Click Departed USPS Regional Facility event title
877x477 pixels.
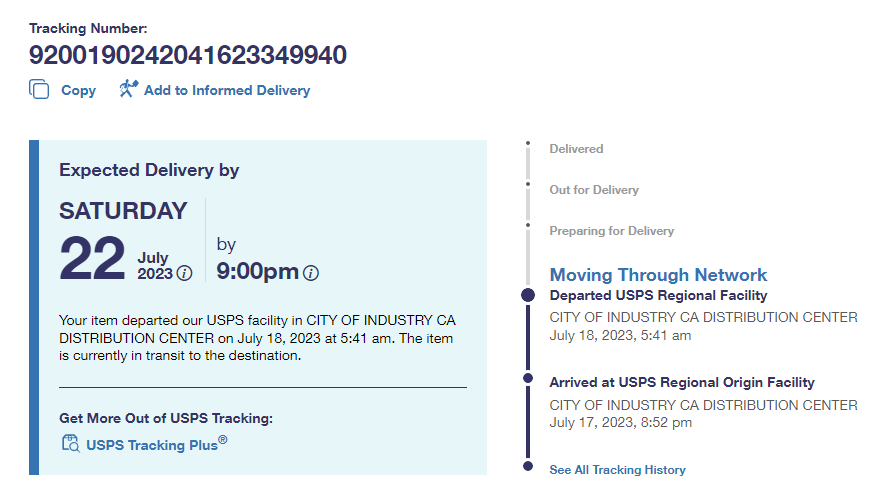pyautogui.click(x=658, y=296)
